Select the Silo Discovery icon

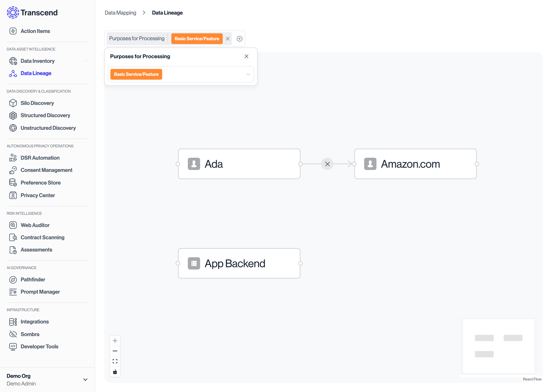[13, 103]
